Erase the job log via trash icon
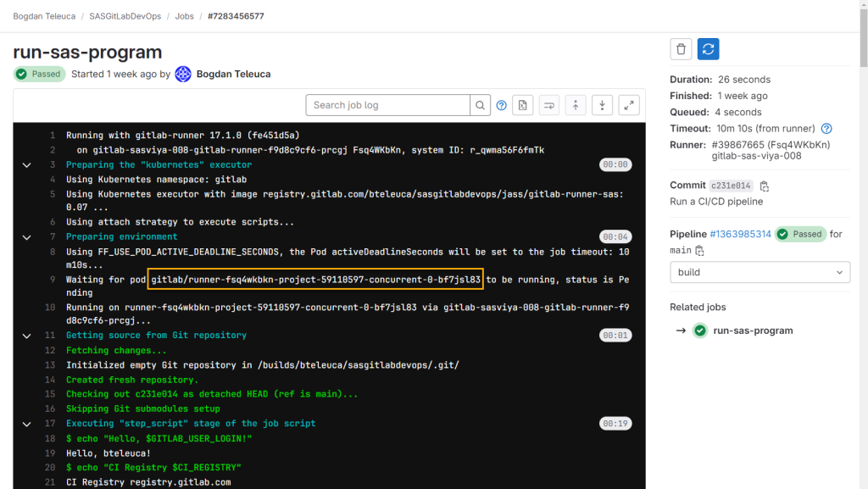 tap(680, 49)
